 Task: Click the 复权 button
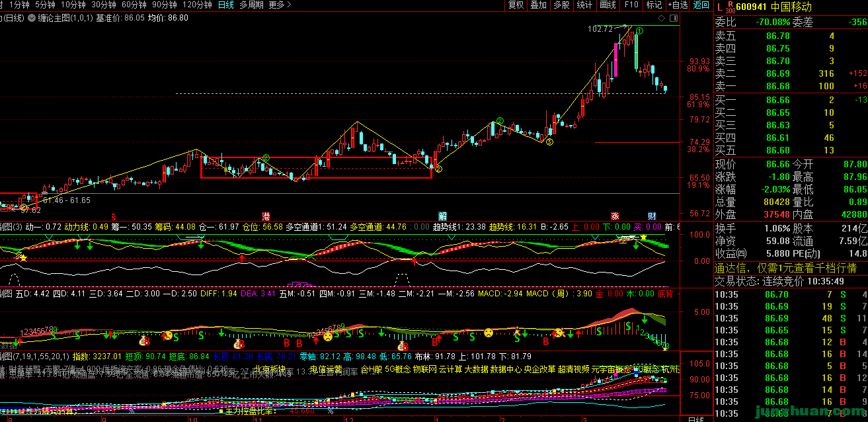coord(516,5)
